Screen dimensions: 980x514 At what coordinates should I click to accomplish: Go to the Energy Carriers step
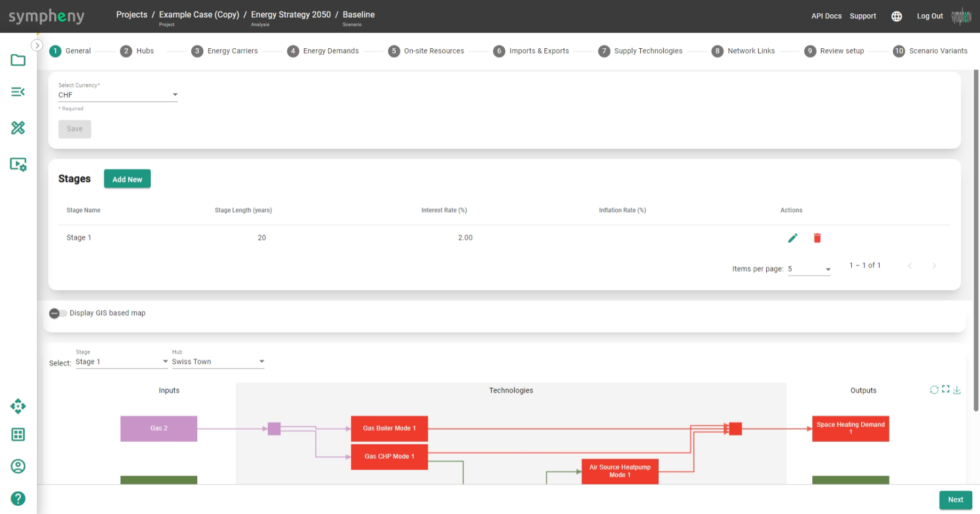(225, 51)
